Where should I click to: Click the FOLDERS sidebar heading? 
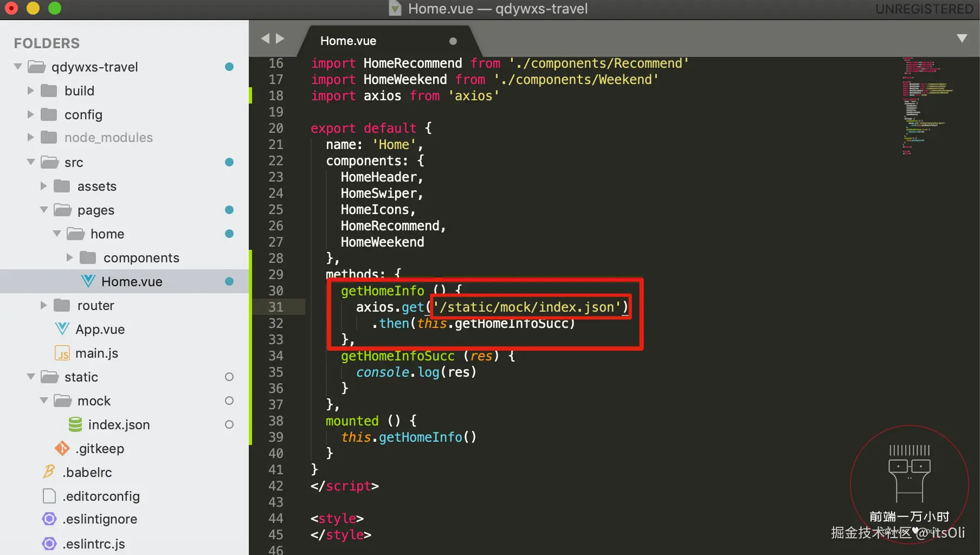(47, 43)
